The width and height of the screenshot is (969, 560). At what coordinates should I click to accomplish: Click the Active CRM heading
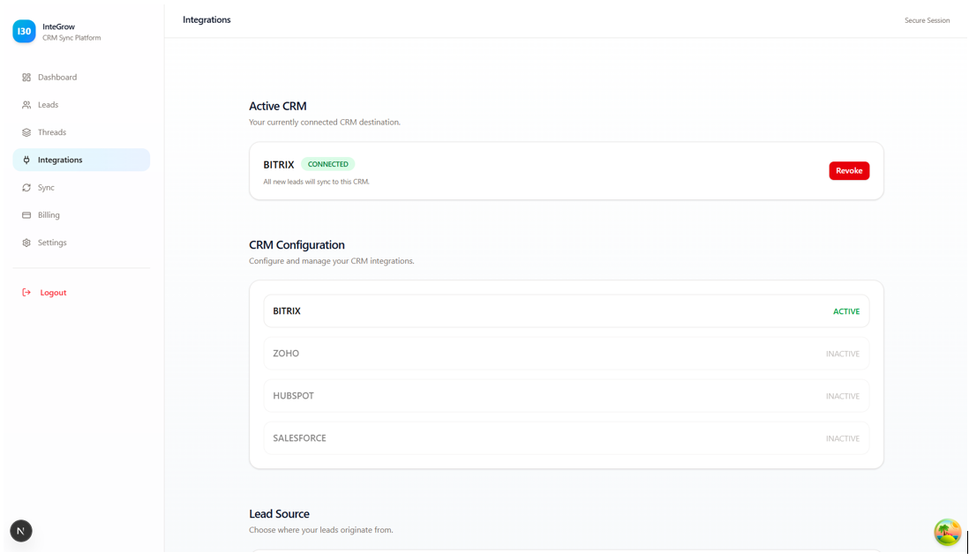click(x=277, y=106)
